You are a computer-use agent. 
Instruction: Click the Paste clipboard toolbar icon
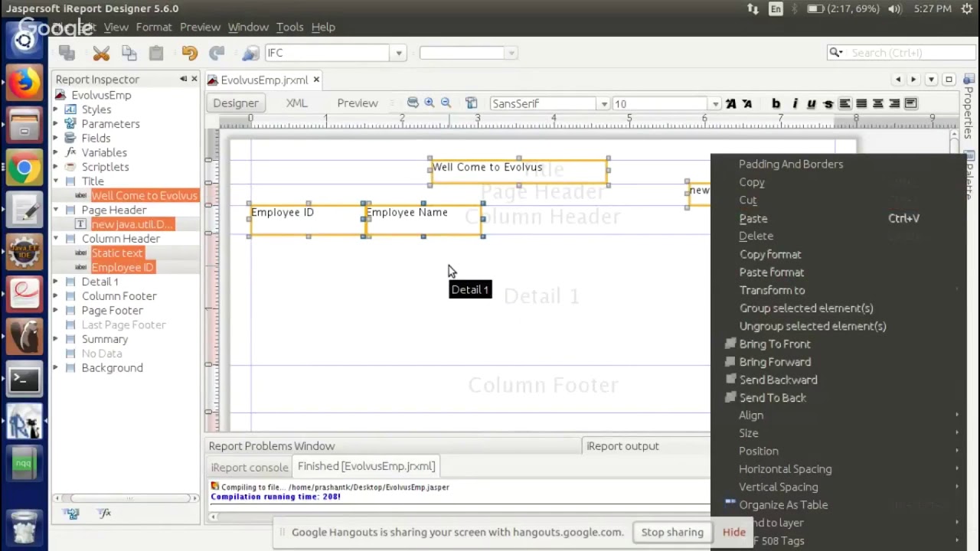(x=156, y=53)
